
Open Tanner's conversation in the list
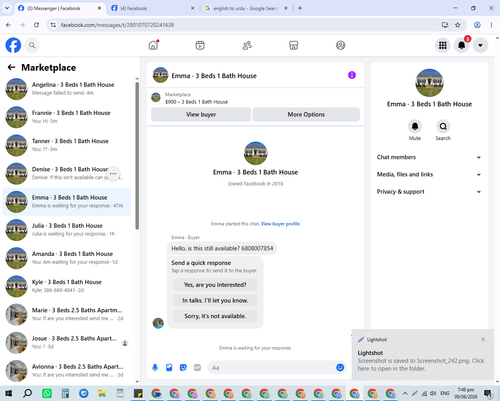pos(67,145)
